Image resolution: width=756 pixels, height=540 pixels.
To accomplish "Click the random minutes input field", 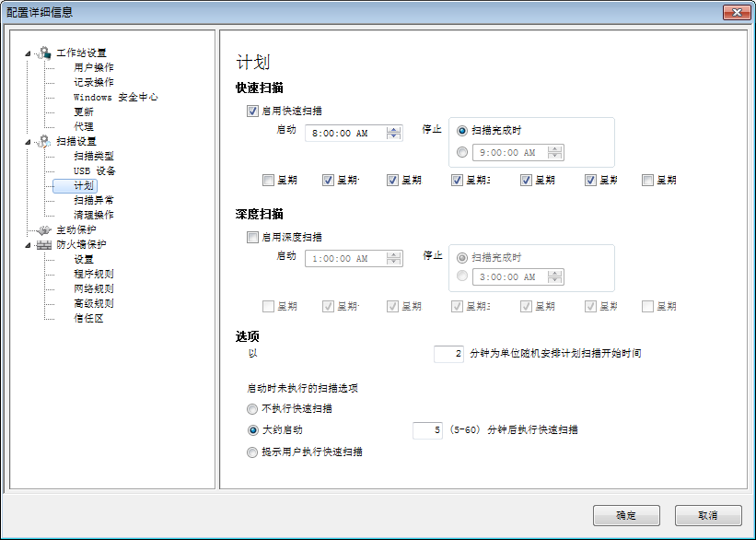I will coord(448,354).
